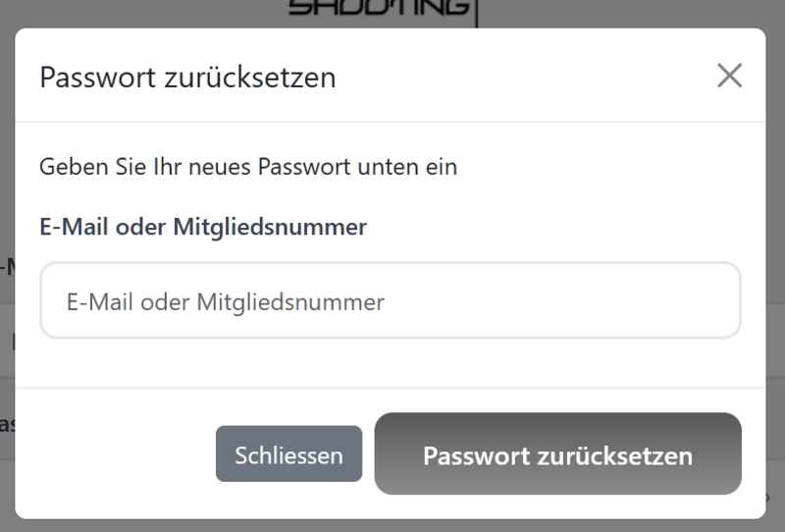This screenshot has height=532, width=785.
Task: Click the large dark gradient reset button
Action: click(557, 455)
